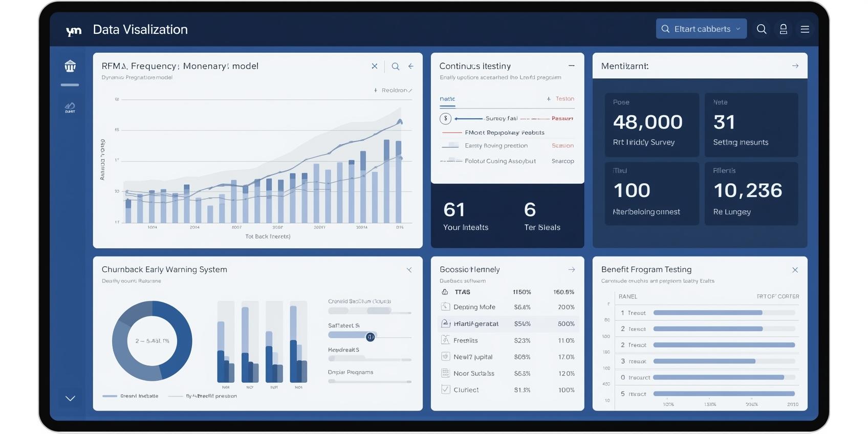The height and width of the screenshot is (434, 868).
Task: Click the back arrow in RFM panel
Action: 410,66
